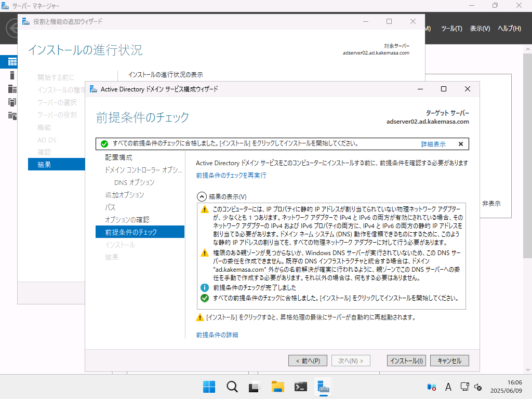This screenshot has width=532, height=399.
Task: Click the インストールの進行状況の表示 label
Action: [166, 75]
